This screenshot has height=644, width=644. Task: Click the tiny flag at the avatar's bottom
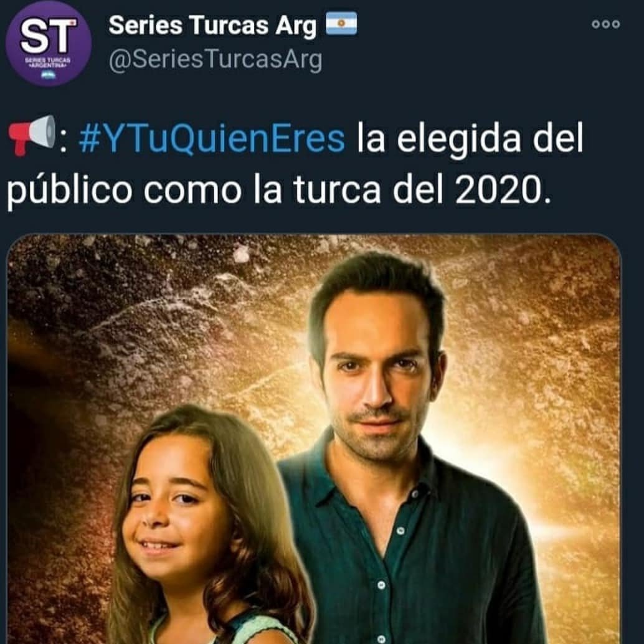48,75
